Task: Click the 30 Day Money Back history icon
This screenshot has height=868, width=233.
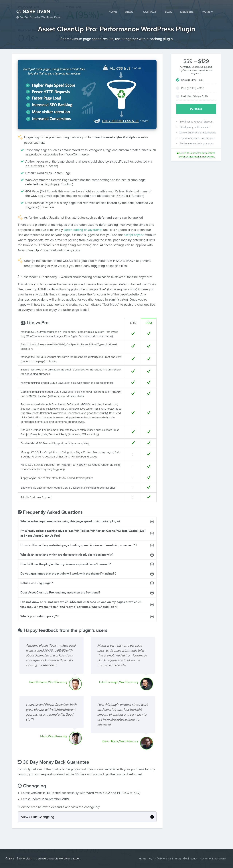Action: (x=19, y=762)
